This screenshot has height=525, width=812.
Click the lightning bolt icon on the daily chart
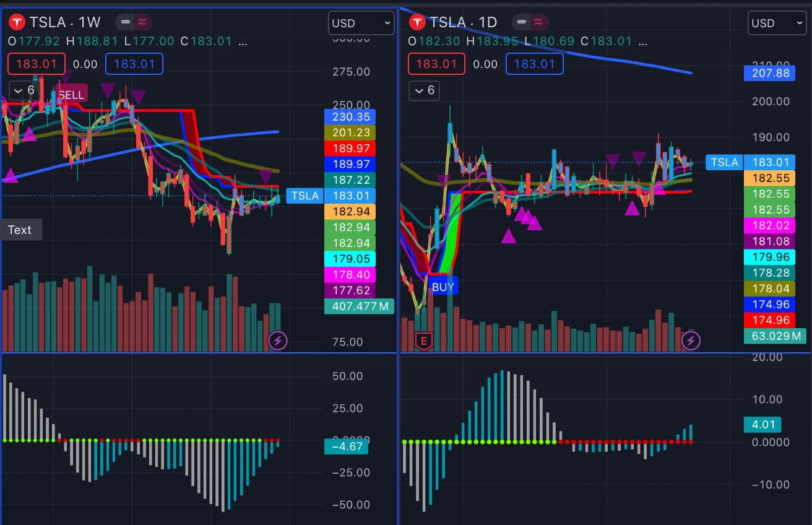point(691,340)
